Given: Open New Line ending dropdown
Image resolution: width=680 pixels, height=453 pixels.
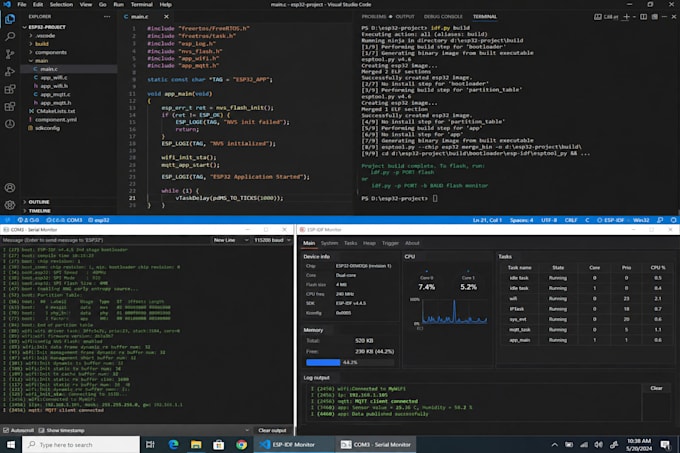Looking at the screenshot, I should pyautogui.click(x=231, y=240).
